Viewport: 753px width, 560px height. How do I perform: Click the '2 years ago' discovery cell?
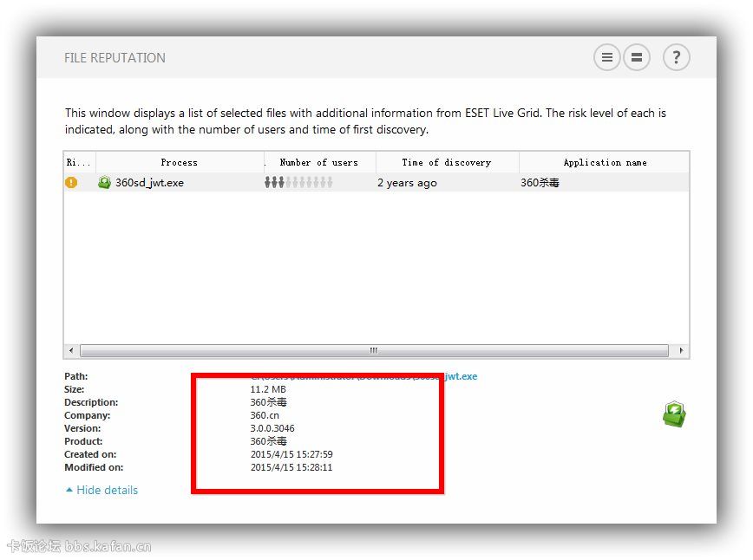[x=407, y=183]
